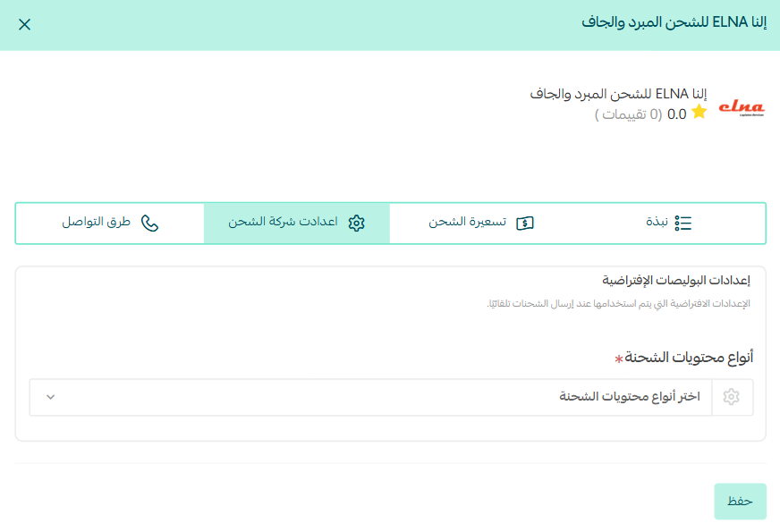
Task: Click the (0 تقييمات) ratings count
Action: coord(628,114)
